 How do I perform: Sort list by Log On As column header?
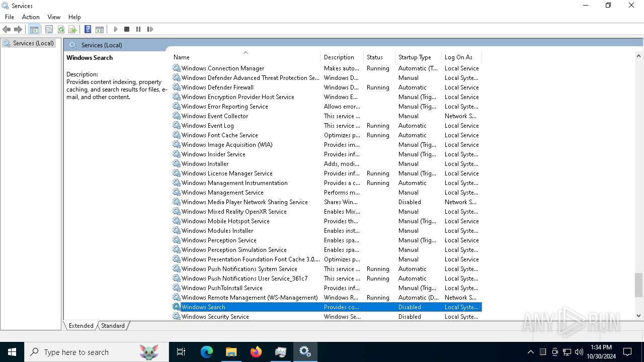pyautogui.click(x=461, y=57)
